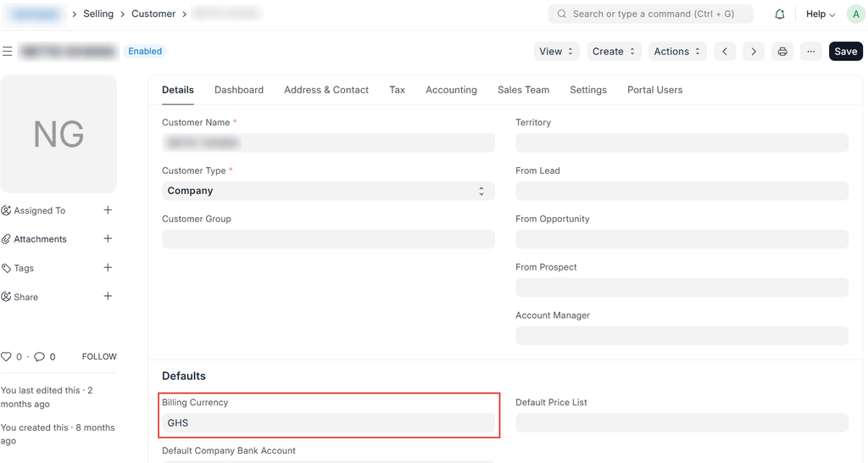Open the three-dots more options menu
The height and width of the screenshot is (463, 868).
coord(811,52)
